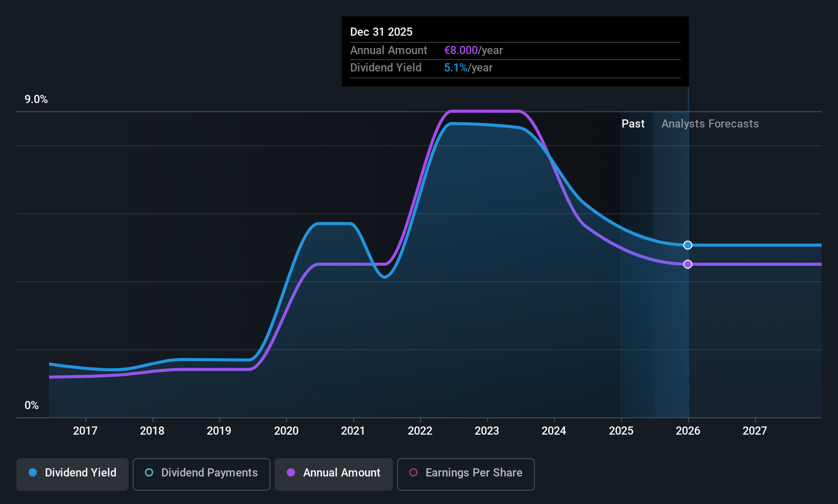Click the 9.0% y-axis label
The width and height of the screenshot is (838, 504).
tap(36, 99)
